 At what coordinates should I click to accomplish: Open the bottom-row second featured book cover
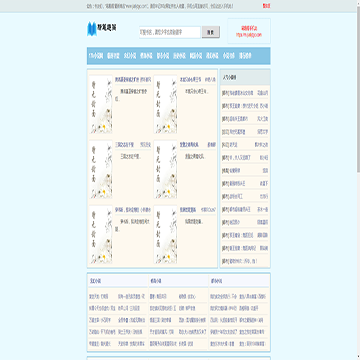pyautogui.click(x=166, y=235)
